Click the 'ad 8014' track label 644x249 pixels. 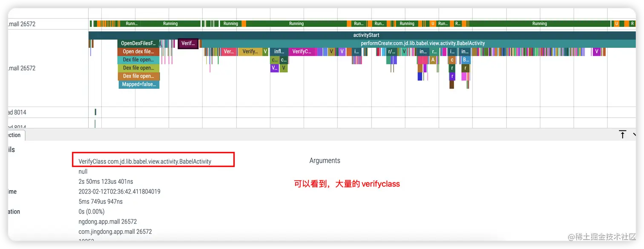[17, 113]
